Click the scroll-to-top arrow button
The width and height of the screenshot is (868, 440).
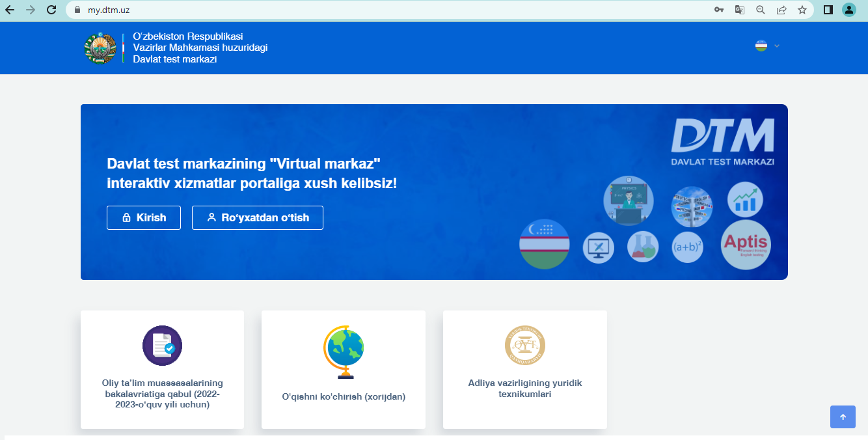point(843,417)
